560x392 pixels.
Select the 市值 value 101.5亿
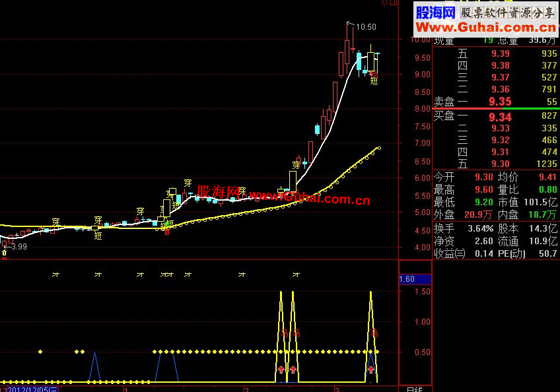pyautogui.click(x=540, y=203)
